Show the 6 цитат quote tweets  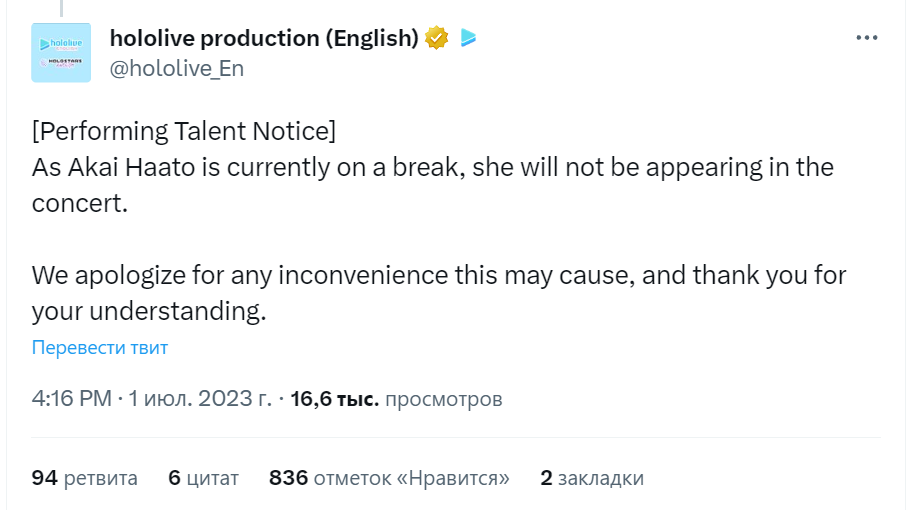tap(203, 478)
